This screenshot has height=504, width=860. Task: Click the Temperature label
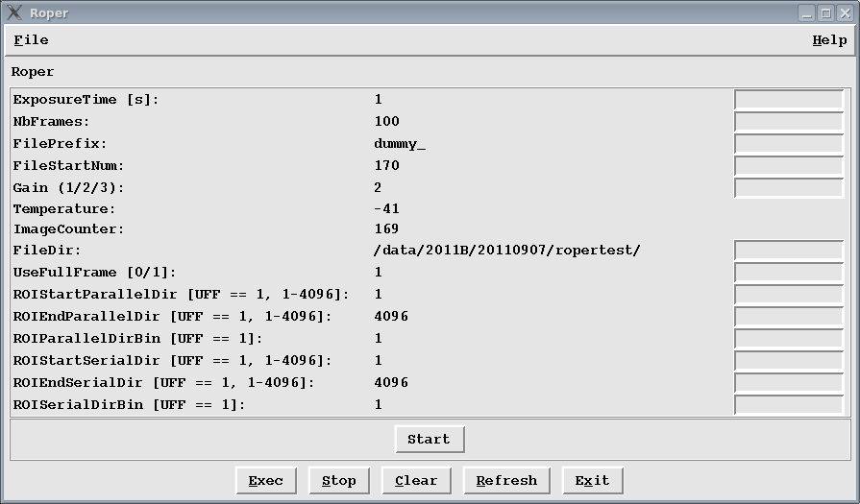[64, 209]
